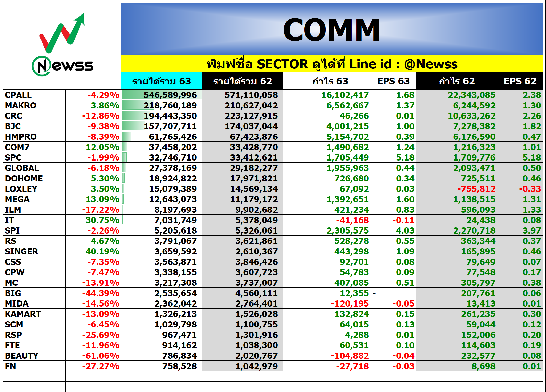
Task: Click the COM7 ticker cell
Action: pos(34,147)
